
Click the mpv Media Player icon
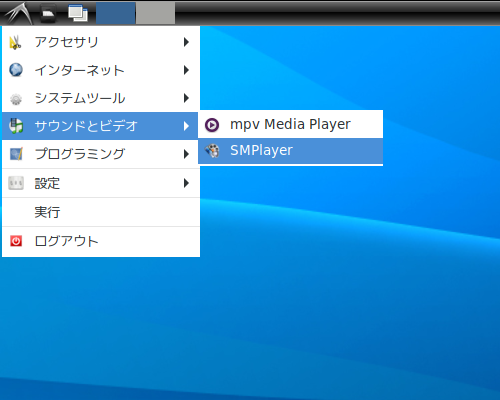(x=212, y=125)
